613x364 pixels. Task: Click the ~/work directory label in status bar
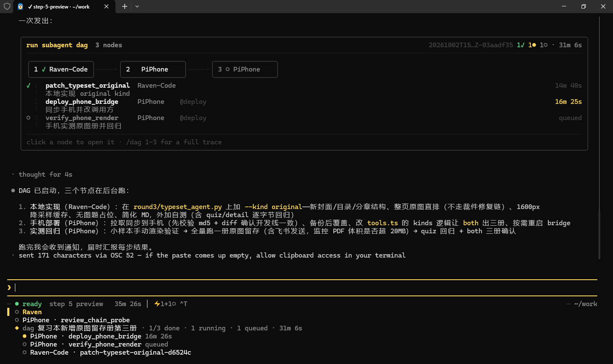[x=586, y=304]
